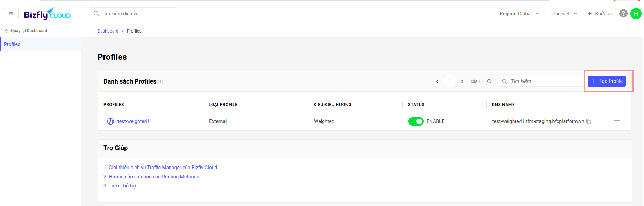644x206 pixels.
Task: Go back via Quay lại Dashboard
Action: [26, 31]
